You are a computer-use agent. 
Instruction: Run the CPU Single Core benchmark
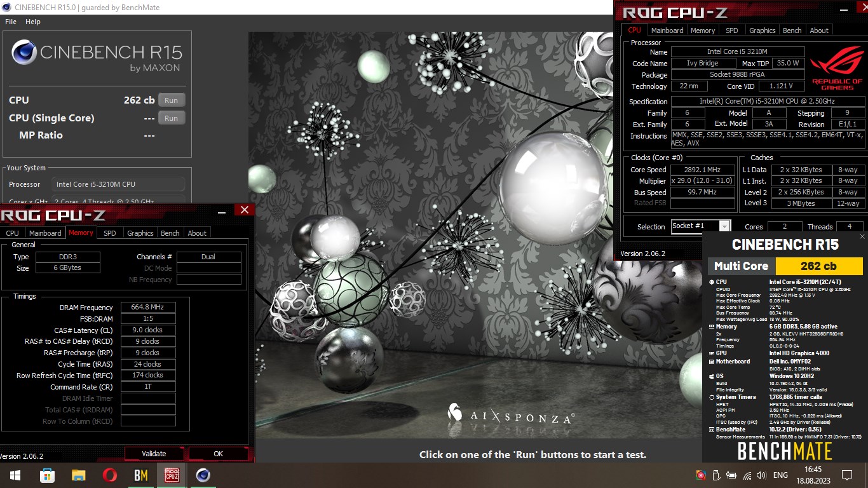[x=172, y=118]
